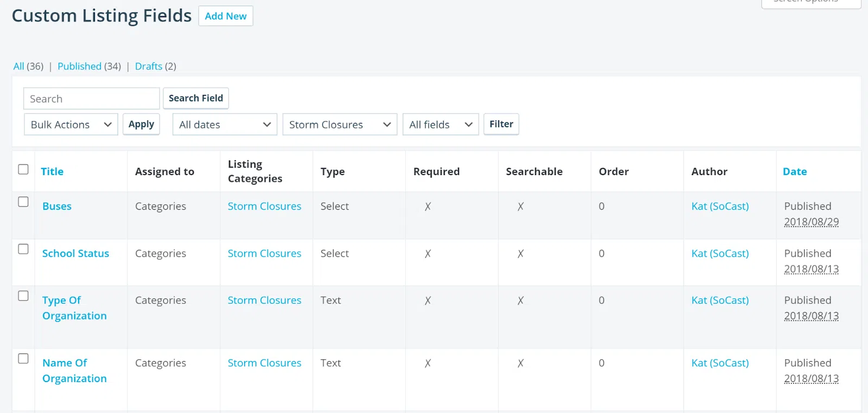This screenshot has width=868, height=413.
Task: Expand the All dates dropdown
Action: (225, 125)
